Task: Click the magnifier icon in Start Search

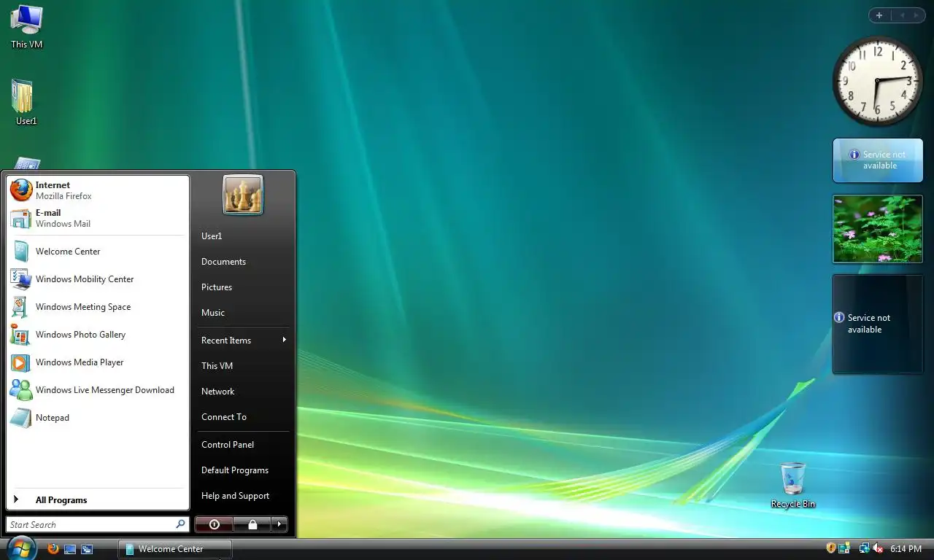Action: (x=180, y=524)
